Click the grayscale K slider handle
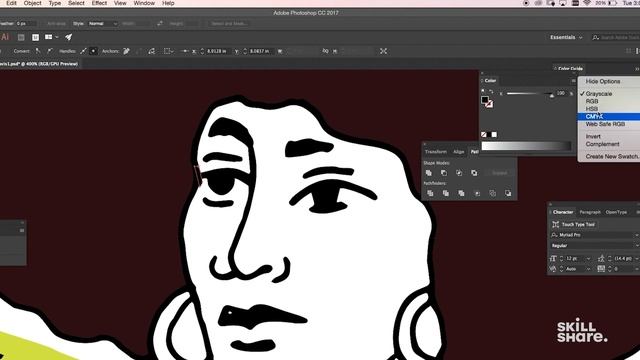 pyautogui.click(x=552, y=96)
